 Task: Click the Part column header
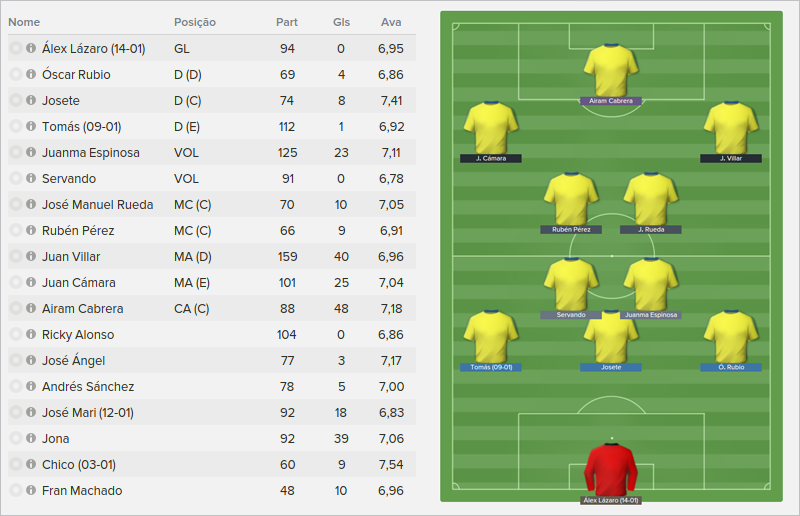287,22
